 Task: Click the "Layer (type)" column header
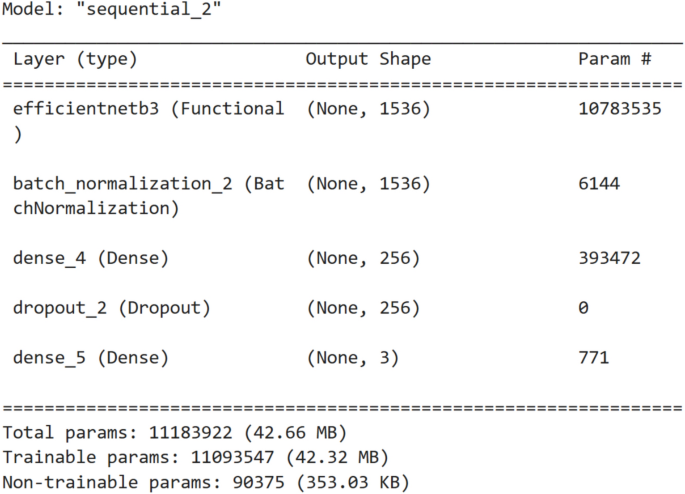(75, 59)
